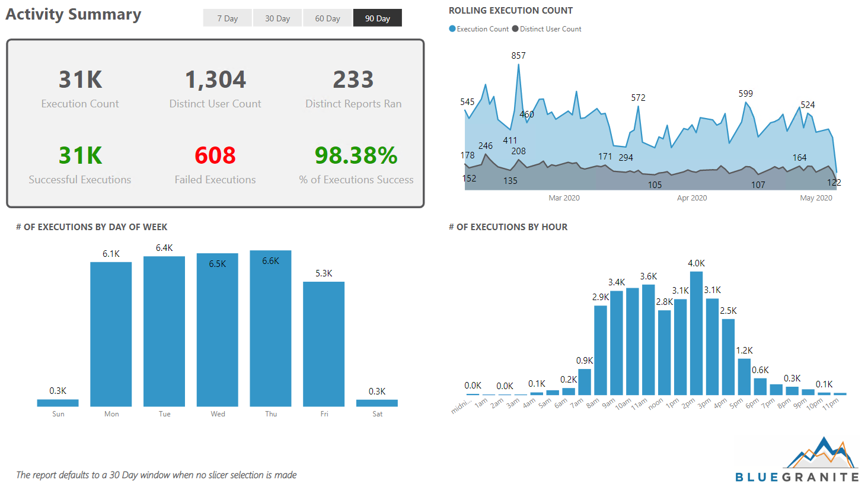868x487 pixels.
Task: Click the red 608 Failed Executions value
Action: point(215,155)
